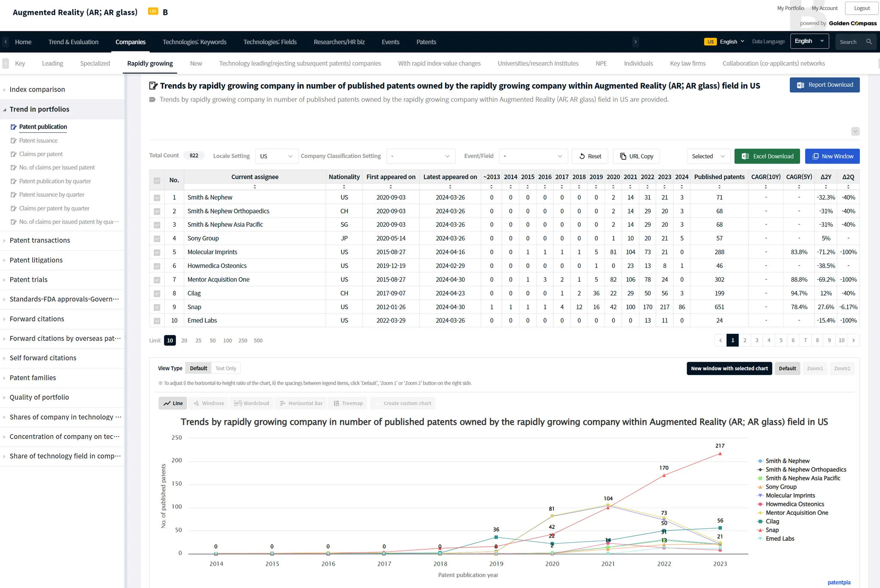This screenshot has width=880, height=588.
Task: Click the search magnifier icon
Action: (869, 42)
